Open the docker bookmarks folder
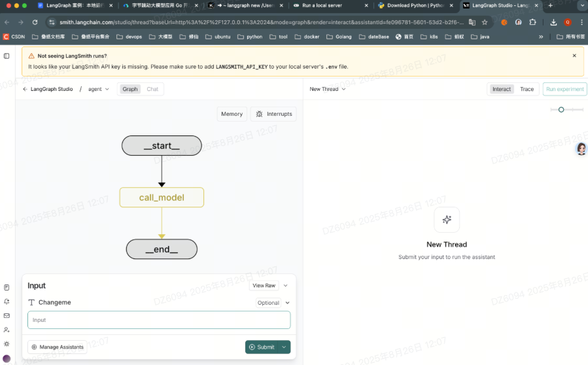 click(x=307, y=37)
